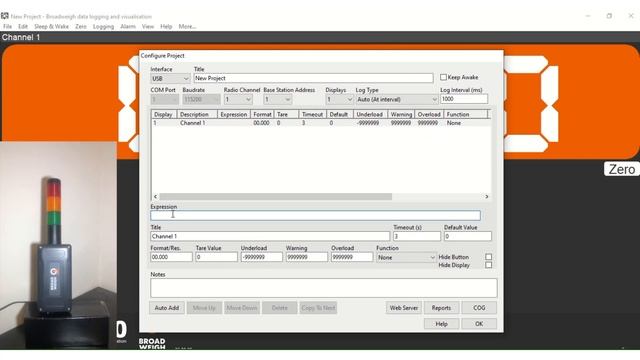Image resolution: width=640 pixels, height=360 pixels.
Task: Click the Move Up button
Action: (204, 308)
